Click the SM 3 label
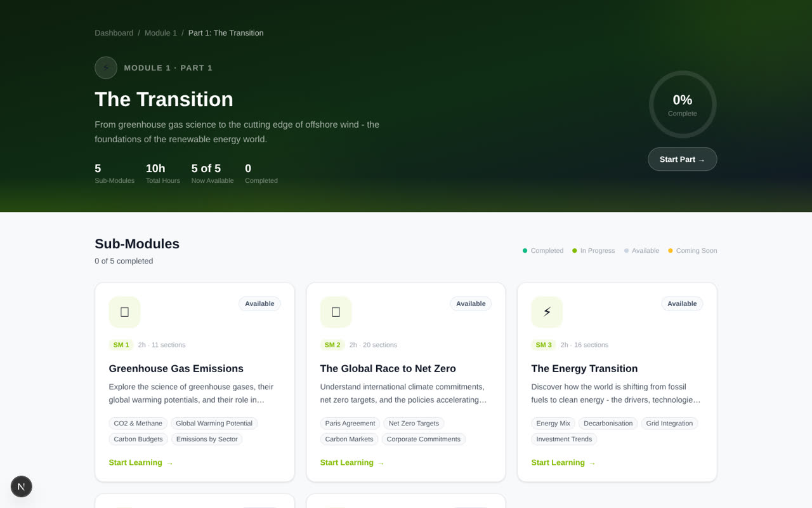 tap(544, 345)
